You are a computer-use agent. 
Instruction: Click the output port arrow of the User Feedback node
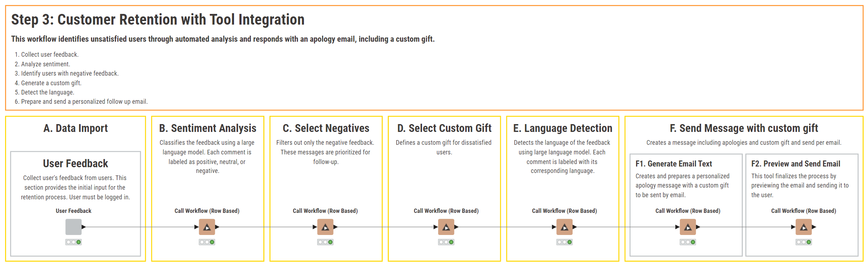[x=84, y=227]
